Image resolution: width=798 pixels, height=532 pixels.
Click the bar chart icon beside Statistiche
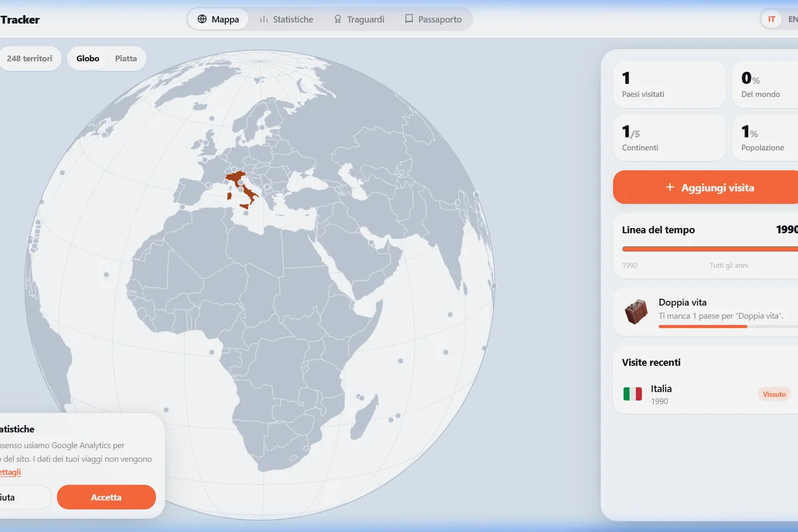pos(264,19)
